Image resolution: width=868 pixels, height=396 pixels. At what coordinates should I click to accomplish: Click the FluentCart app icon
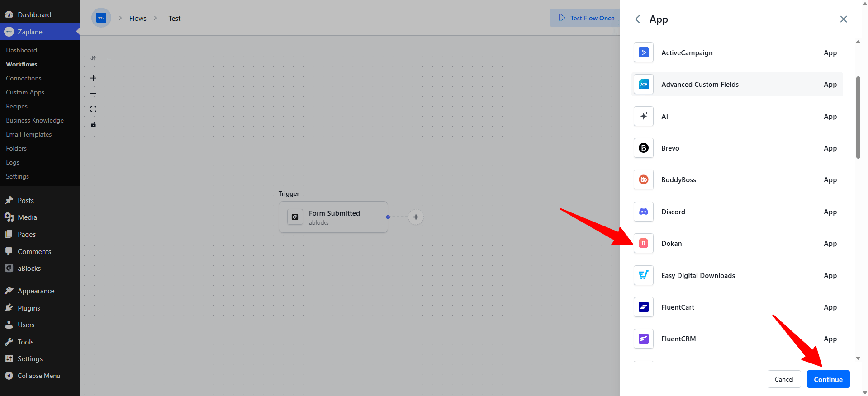click(x=643, y=307)
